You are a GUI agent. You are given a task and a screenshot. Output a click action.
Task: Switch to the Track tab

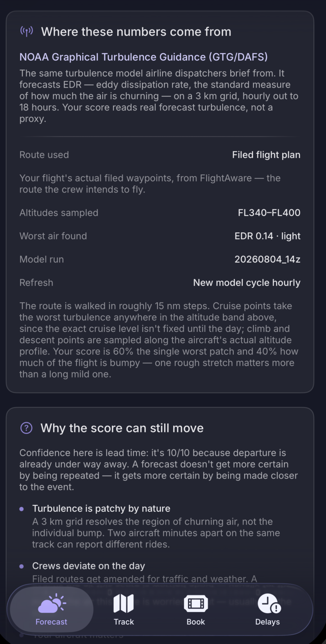click(124, 609)
